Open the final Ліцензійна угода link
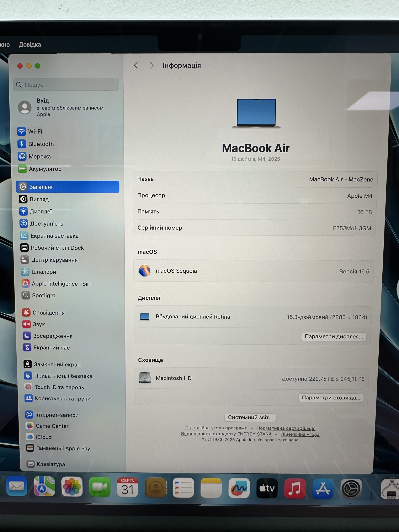Viewport: 399px width, 532px height. [x=300, y=434]
